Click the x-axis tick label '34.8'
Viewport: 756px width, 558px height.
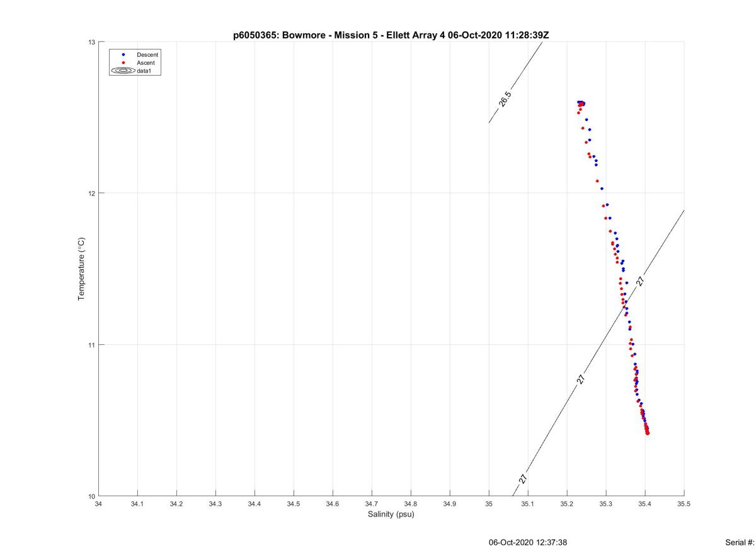411,504
